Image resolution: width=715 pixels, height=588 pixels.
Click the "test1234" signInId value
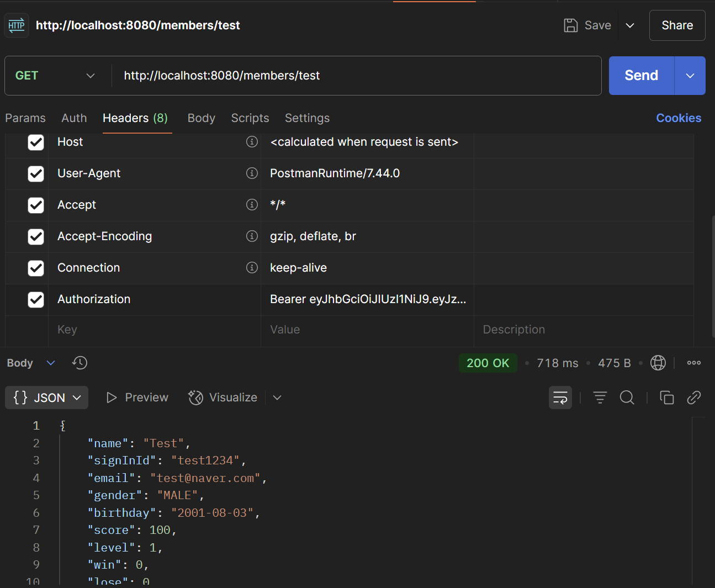205,460
